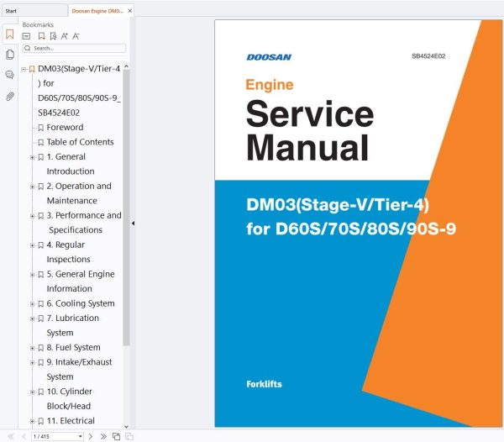Image resolution: width=504 pixels, height=442 pixels.
Task: Click the Service Manual cover page
Action: (359, 224)
